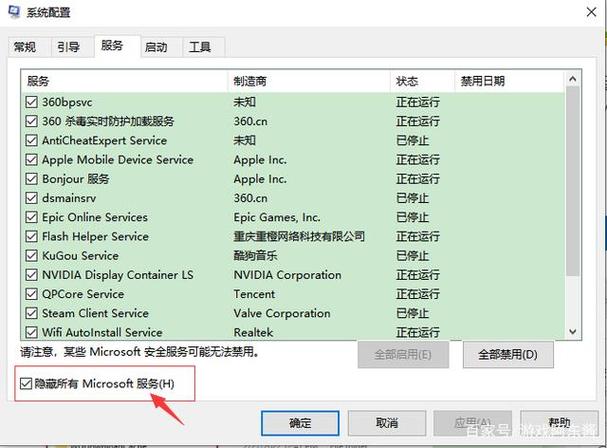Toggle the dsmainsrv service checkbox
The width and height of the screenshot is (607, 448).
tap(31, 198)
